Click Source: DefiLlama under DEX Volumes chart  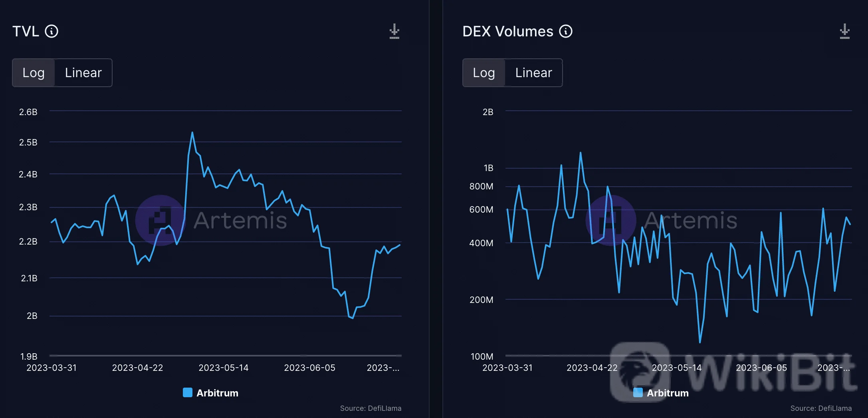tap(821, 408)
